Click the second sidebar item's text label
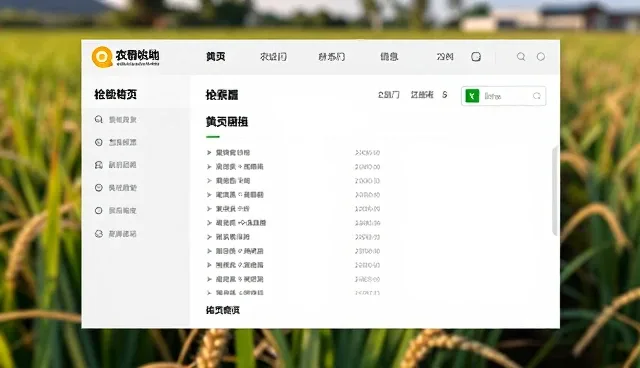Viewport: 640px width, 368px height. (122, 142)
